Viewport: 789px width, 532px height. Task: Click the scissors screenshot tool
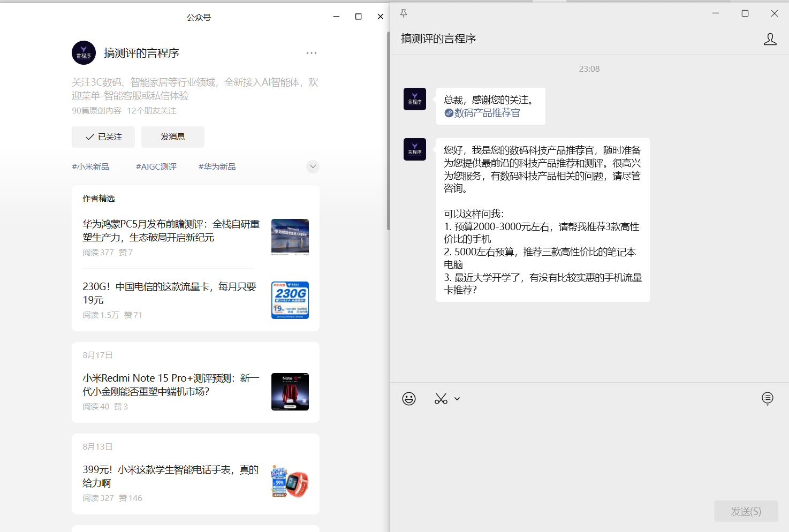click(441, 399)
